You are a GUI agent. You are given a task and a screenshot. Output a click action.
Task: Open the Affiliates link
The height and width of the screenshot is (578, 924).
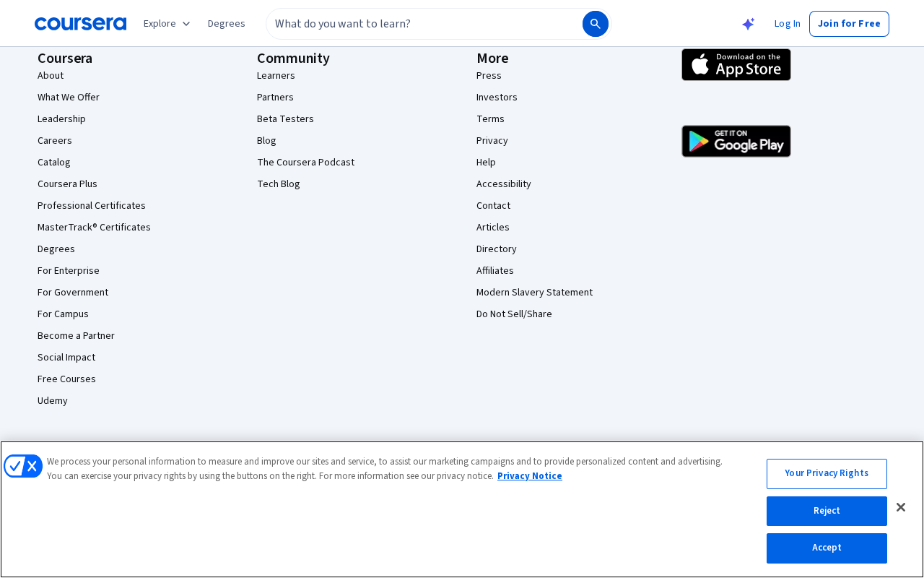pos(495,271)
